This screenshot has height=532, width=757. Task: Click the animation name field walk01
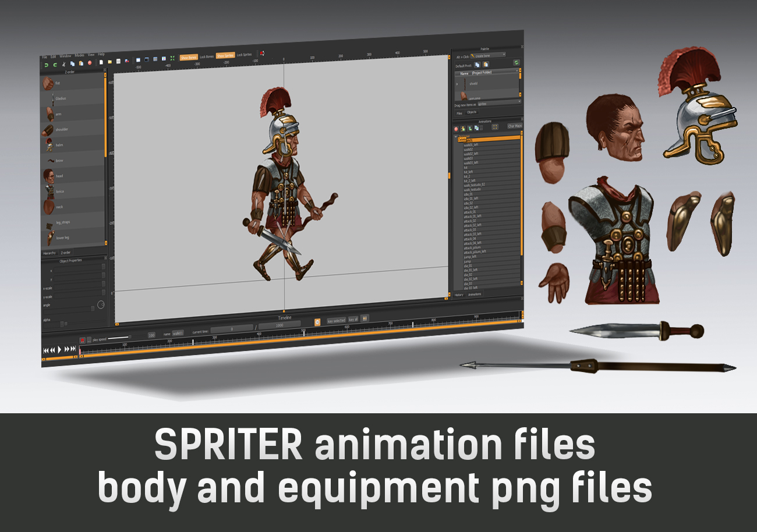point(178,333)
